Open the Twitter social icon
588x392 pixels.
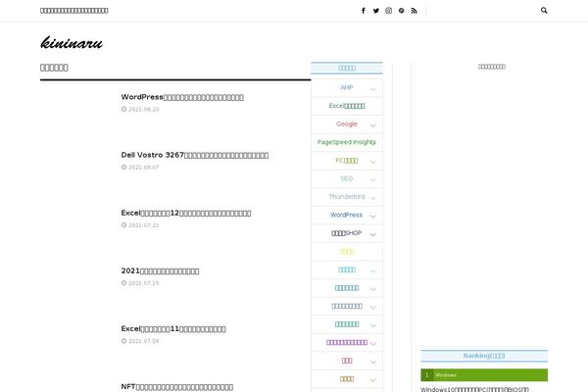(375, 11)
